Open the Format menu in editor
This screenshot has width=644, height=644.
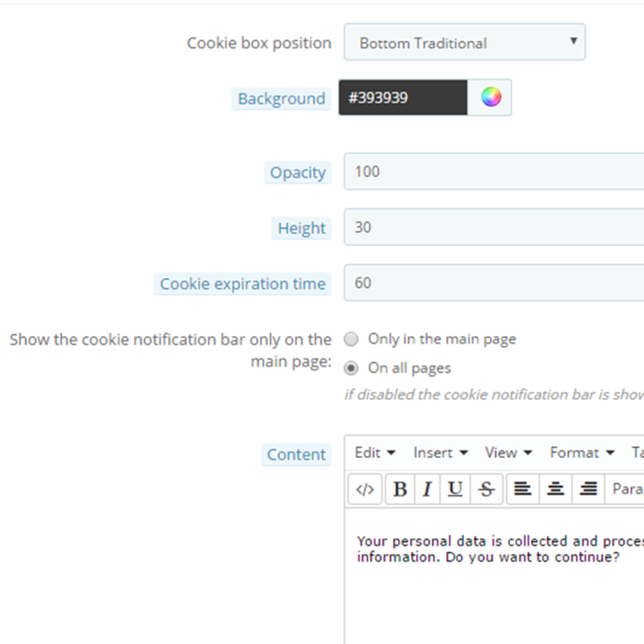tap(582, 453)
